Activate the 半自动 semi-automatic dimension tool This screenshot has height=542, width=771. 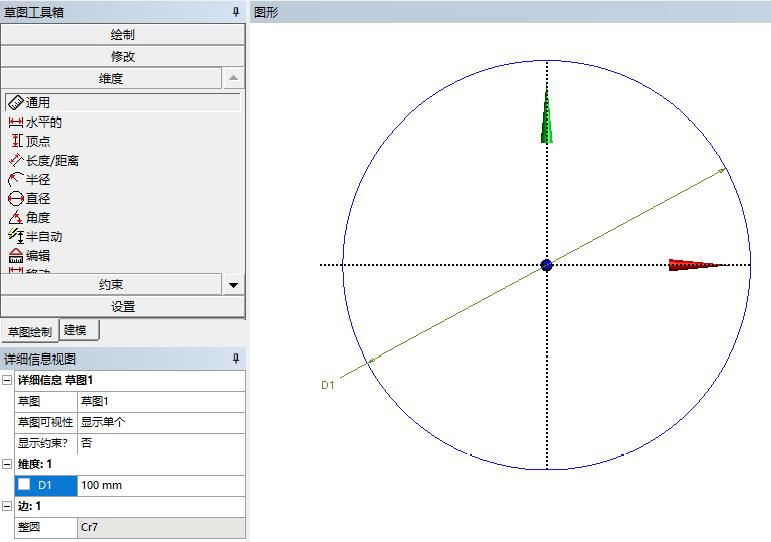coord(43,236)
